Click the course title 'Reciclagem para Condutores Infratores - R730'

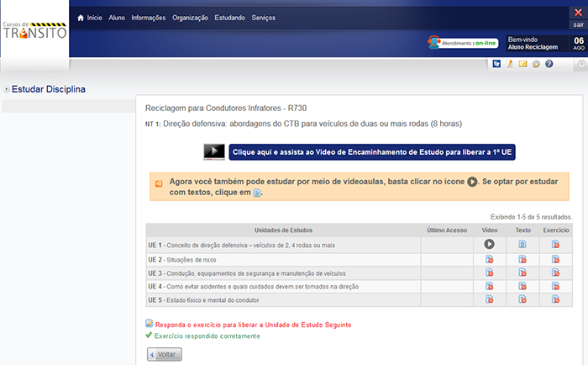226,108
